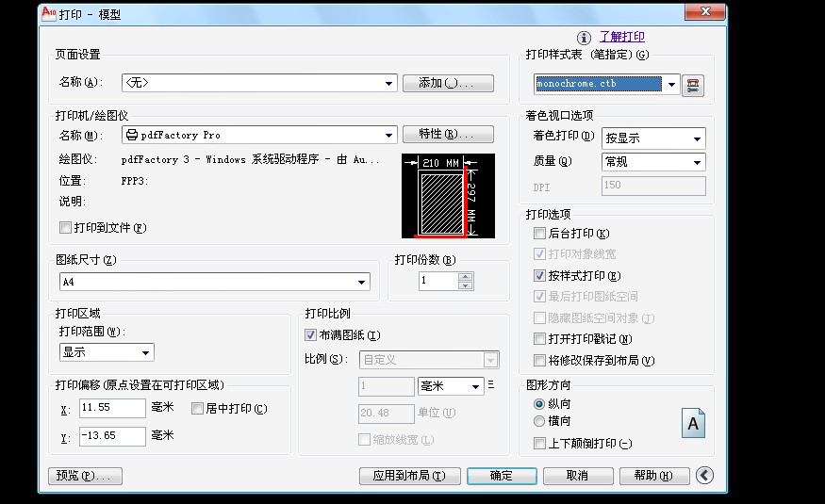The image size is (825, 504).
Task: Click the plot style table editor icon
Action: (x=694, y=85)
